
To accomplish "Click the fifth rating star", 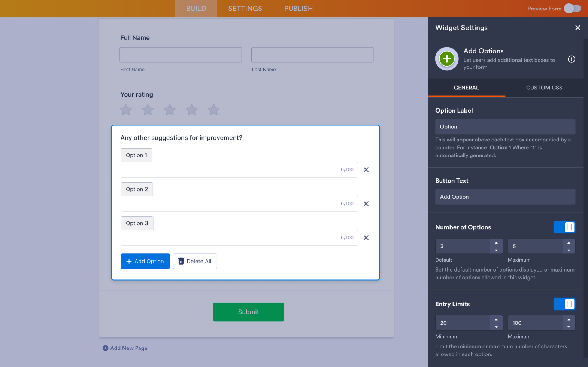I will 213,110.
